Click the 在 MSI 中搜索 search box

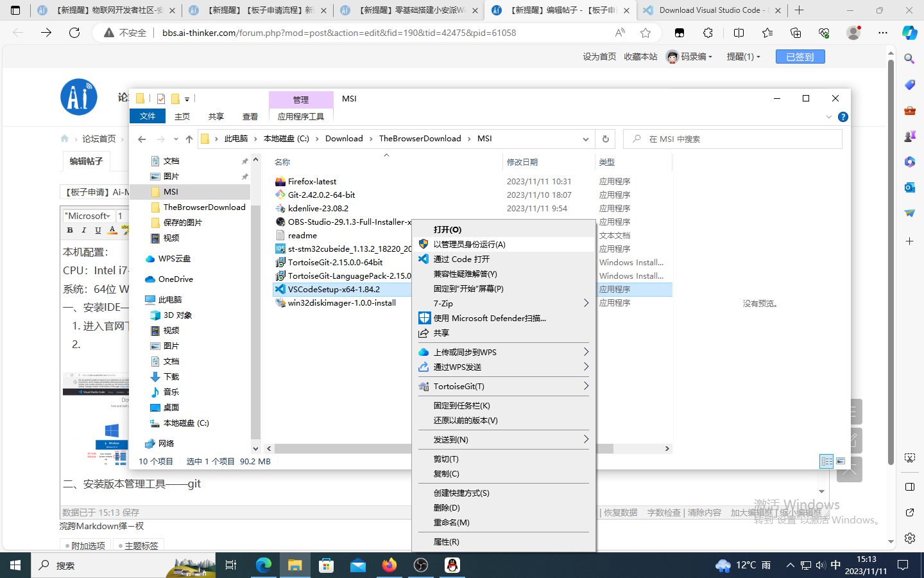(732, 139)
